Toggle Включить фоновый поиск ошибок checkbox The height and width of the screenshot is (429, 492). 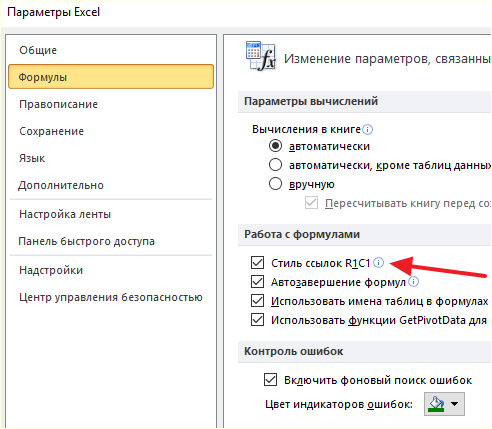tap(270, 380)
